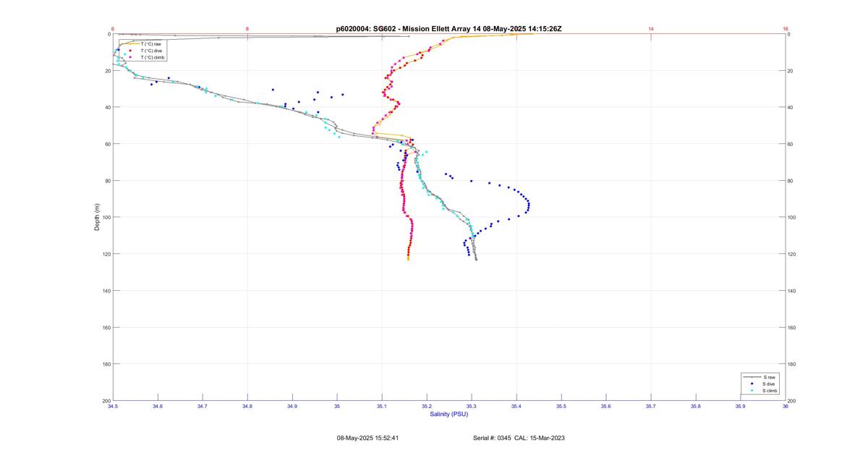The width and height of the screenshot is (868, 450).
Task: Click salinity tick label 35.6
Action: 605,406
